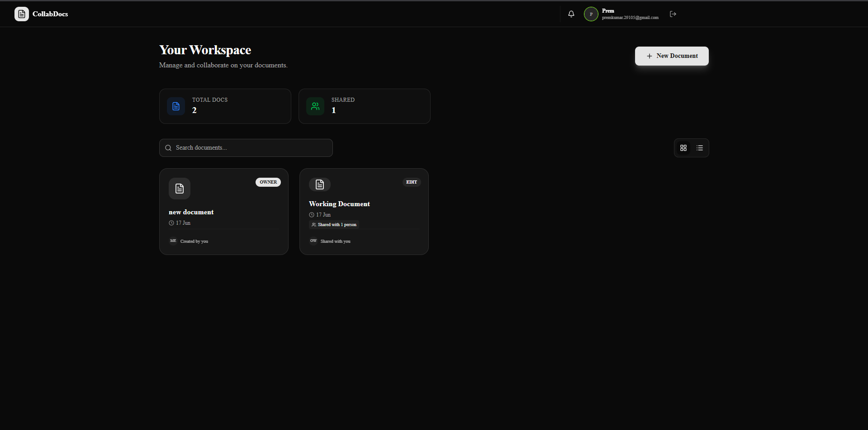Click the user name 'Prem'
The image size is (868, 430).
[608, 11]
